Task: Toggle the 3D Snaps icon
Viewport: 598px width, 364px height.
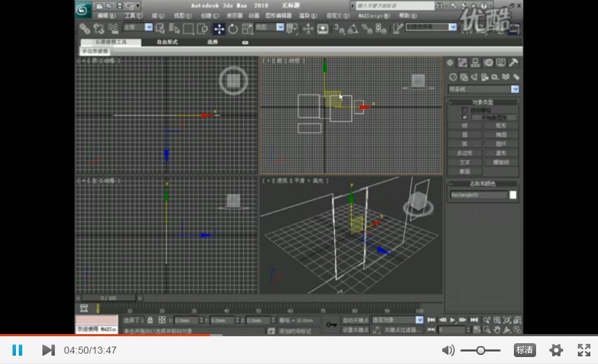Action: 339,29
